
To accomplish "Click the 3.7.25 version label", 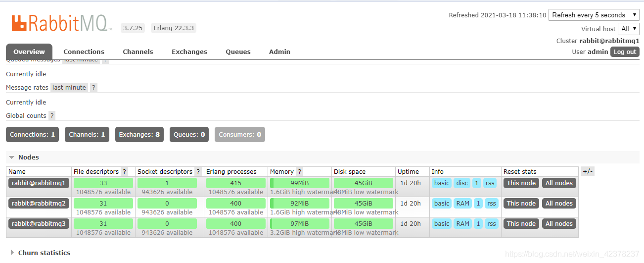I will tap(133, 28).
